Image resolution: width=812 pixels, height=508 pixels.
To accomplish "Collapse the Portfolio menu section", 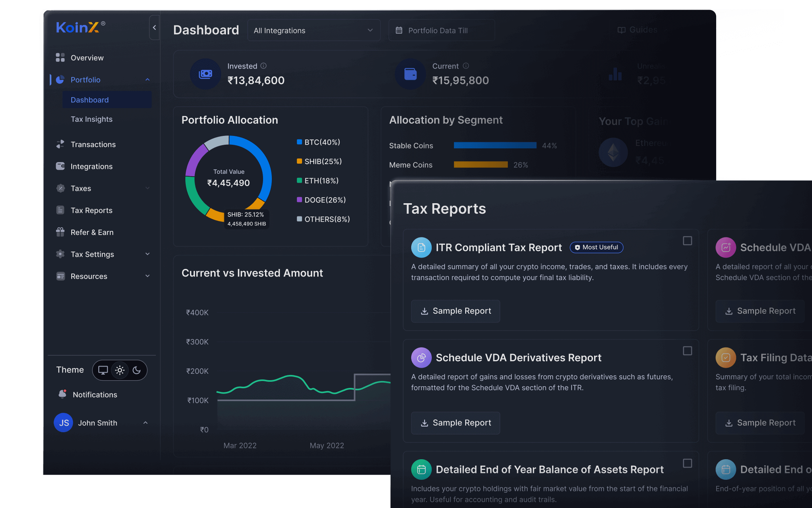I will (148, 79).
